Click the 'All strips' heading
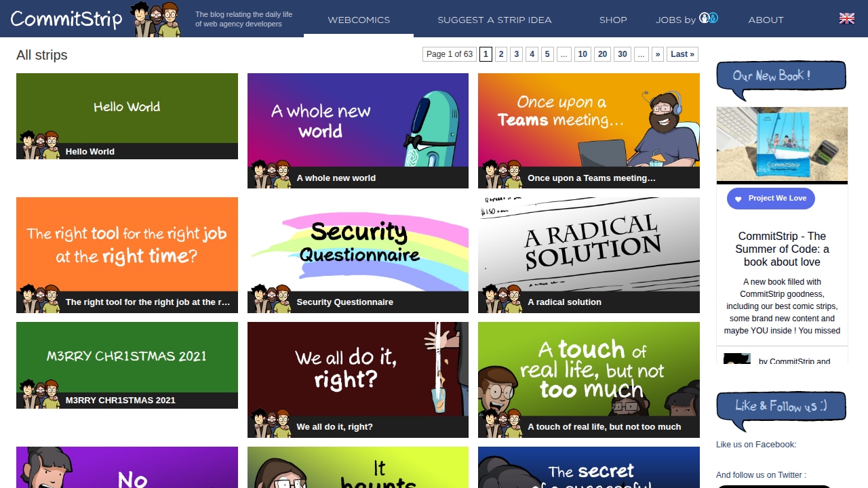The width and height of the screenshot is (868, 488). point(42,55)
